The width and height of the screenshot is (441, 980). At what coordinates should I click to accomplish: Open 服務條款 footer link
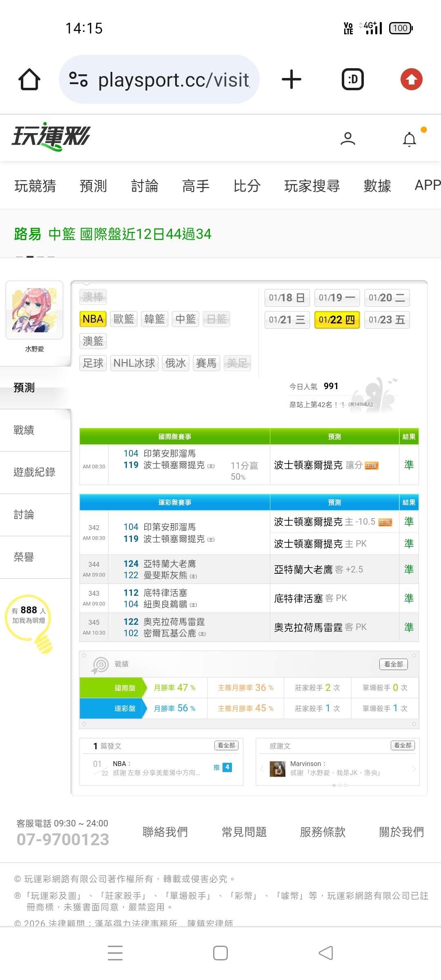pyautogui.click(x=323, y=832)
